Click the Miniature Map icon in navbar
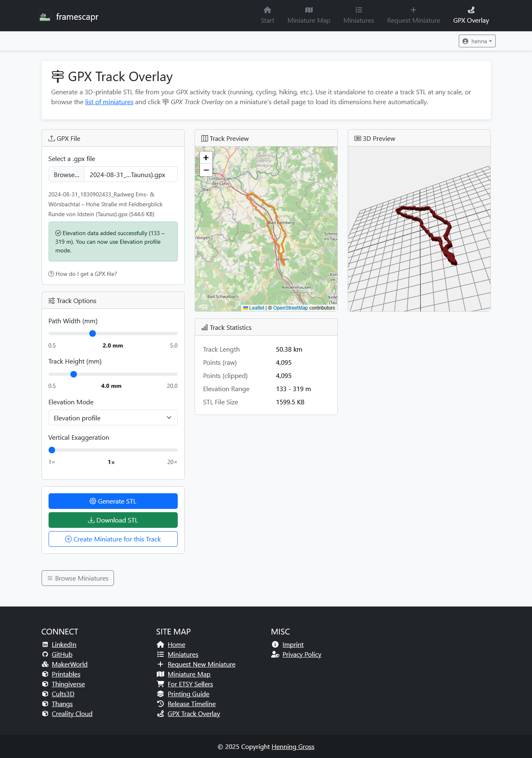532x758 pixels. [x=309, y=10]
